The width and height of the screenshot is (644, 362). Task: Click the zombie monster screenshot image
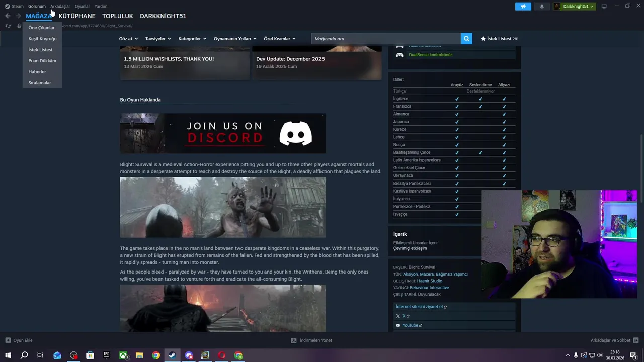click(223, 207)
